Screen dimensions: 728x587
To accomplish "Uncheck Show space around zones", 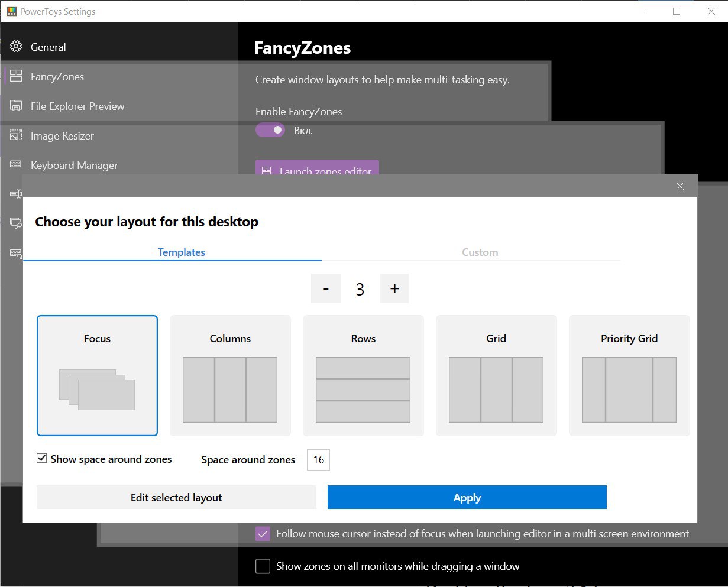I will coord(42,459).
